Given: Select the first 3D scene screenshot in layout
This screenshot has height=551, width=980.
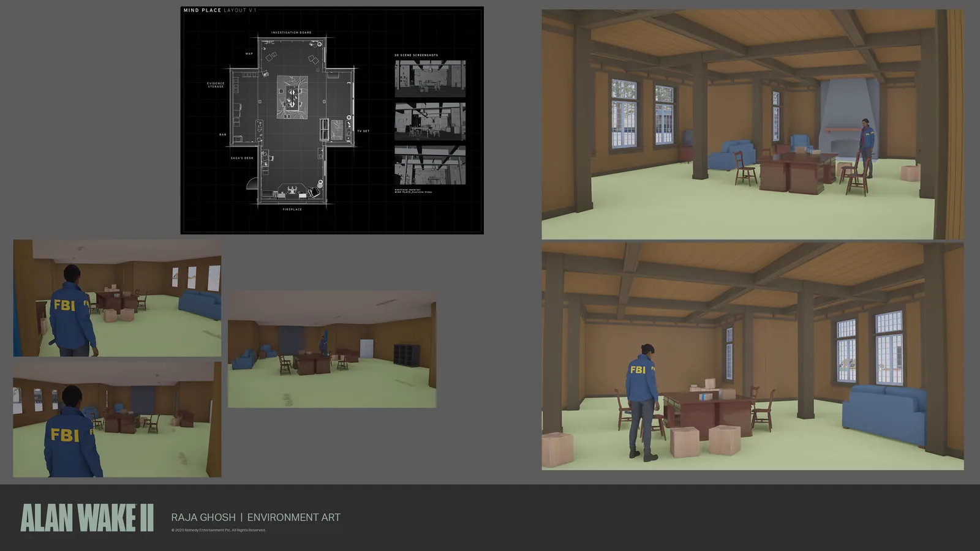Looking at the screenshot, I should (430, 78).
